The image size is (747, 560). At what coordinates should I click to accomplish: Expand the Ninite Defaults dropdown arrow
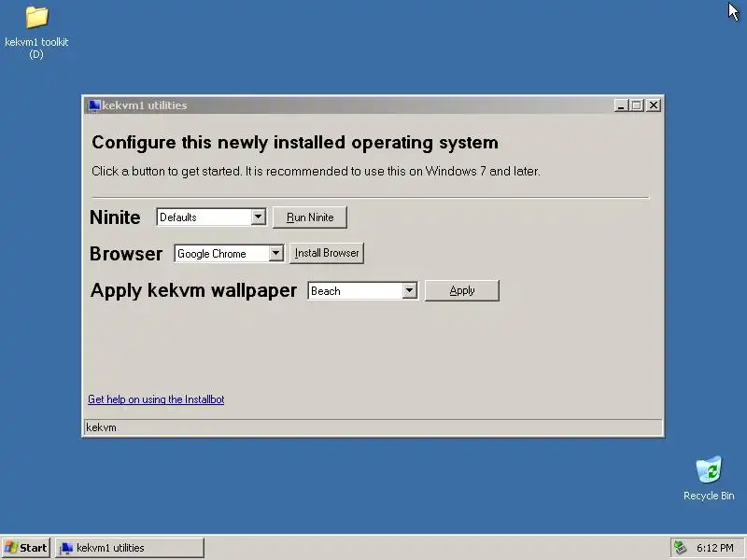tap(259, 217)
